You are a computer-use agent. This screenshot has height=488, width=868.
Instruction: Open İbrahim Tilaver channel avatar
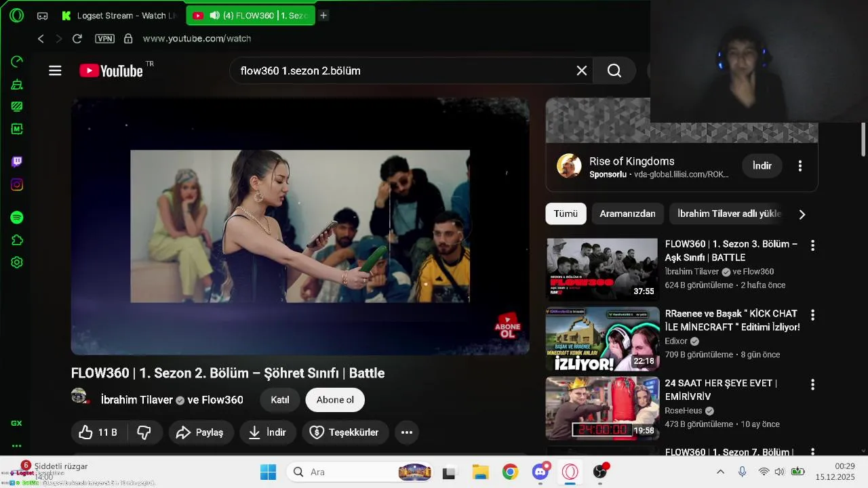pyautogui.click(x=80, y=397)
